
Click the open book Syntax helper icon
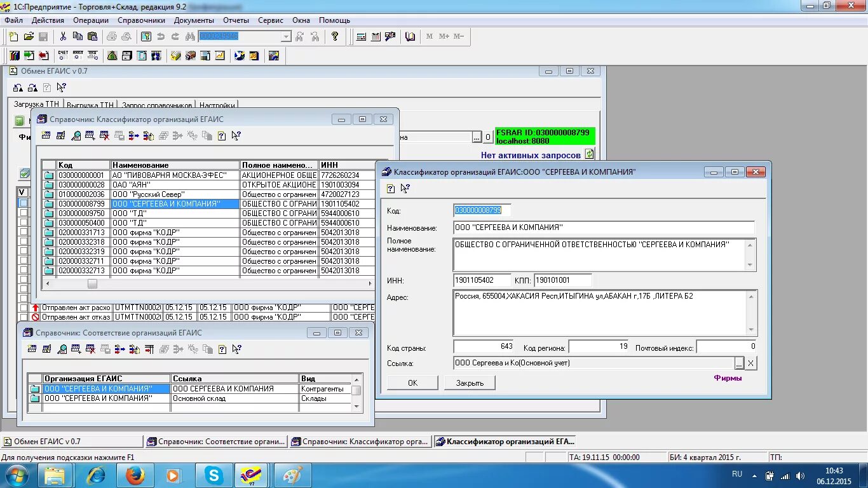(410, 37)
